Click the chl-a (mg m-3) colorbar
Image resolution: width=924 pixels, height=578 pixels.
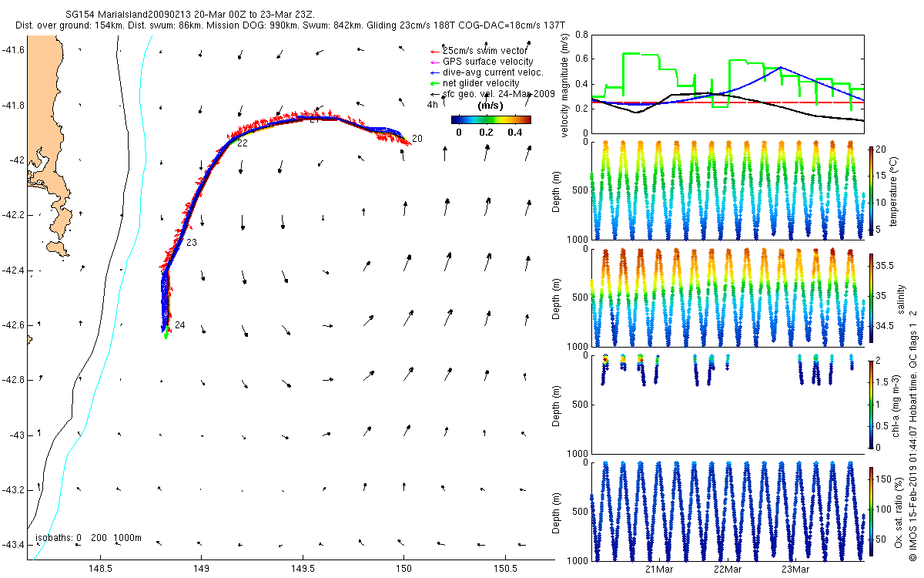870,404
